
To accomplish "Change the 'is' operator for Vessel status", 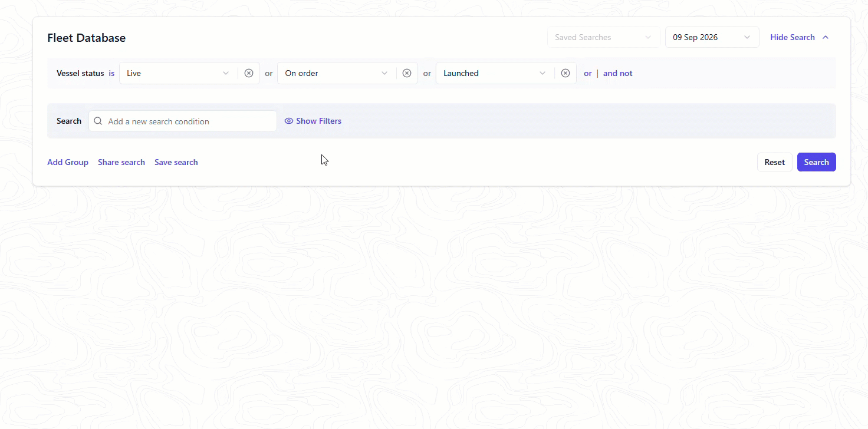I will click(111, 73).
